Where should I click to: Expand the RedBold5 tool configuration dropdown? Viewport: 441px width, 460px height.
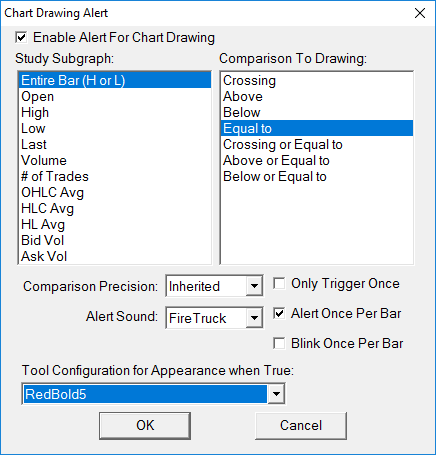(x=276, y=394)
